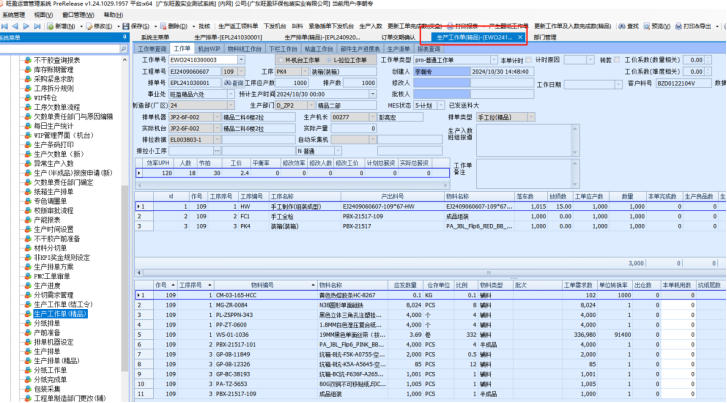
Task: Open the 工作日期 dropdown
Action: [x=618, y=85]
